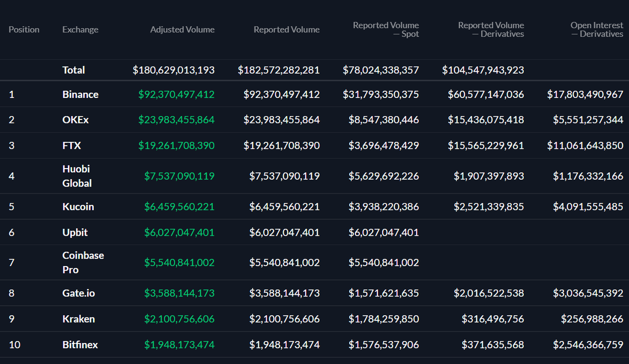Open the Huobi Global exchange link
The width and height of the screenshot is (629, 364).
point(77,176)
